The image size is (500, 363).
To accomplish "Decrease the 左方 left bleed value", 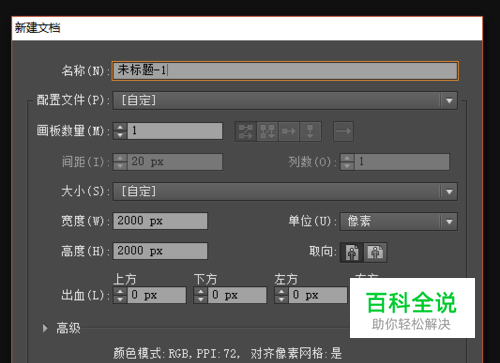I will tap(281, 299).
